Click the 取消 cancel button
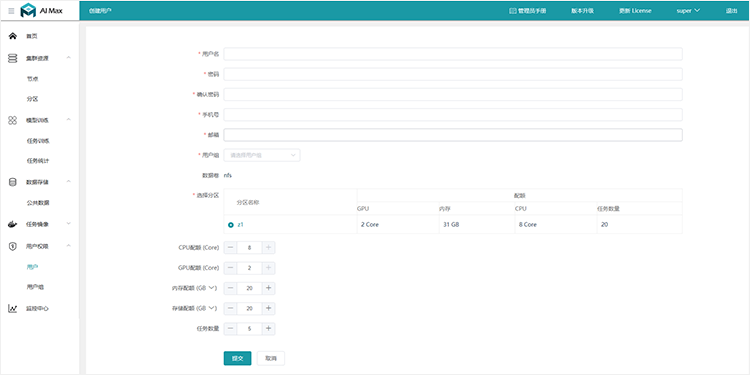 [271, 358]
